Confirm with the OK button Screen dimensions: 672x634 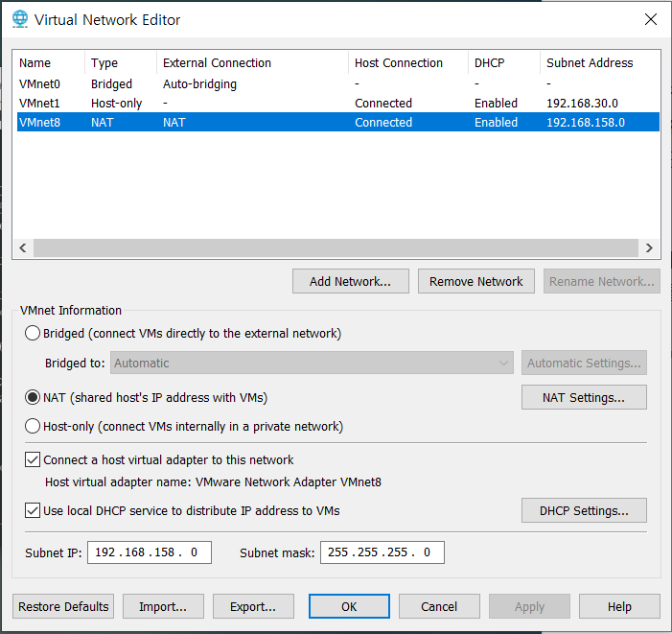coord(349,606)
